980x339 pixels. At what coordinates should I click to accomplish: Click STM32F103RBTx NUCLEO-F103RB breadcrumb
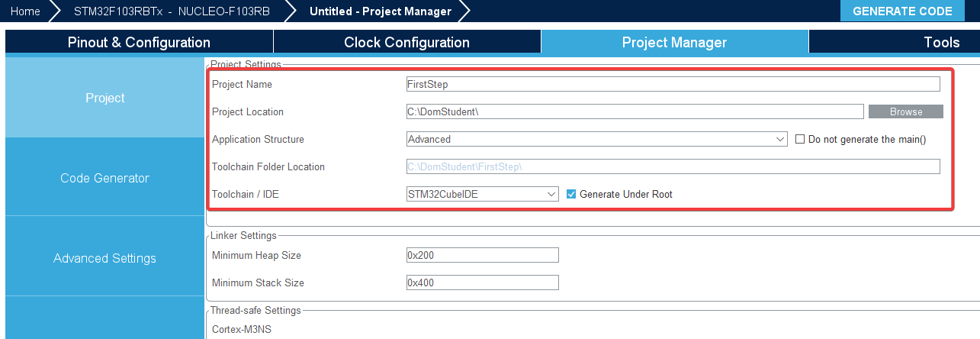[x=172, y=11]
